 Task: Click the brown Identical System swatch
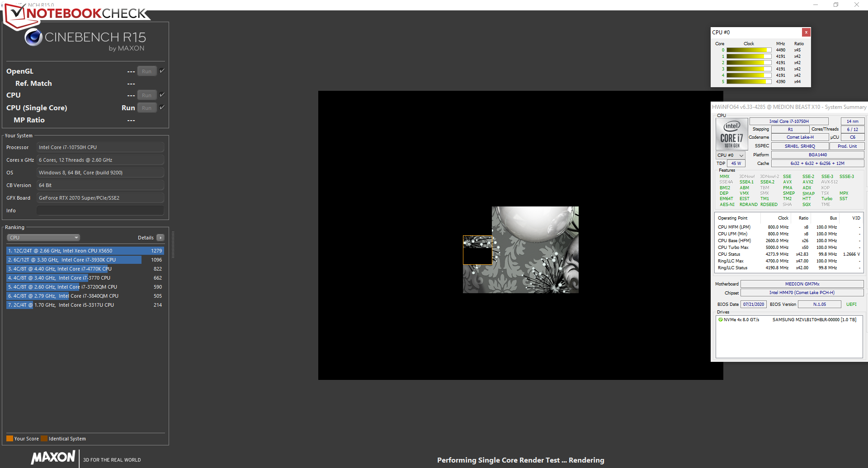tap(44, 438)
